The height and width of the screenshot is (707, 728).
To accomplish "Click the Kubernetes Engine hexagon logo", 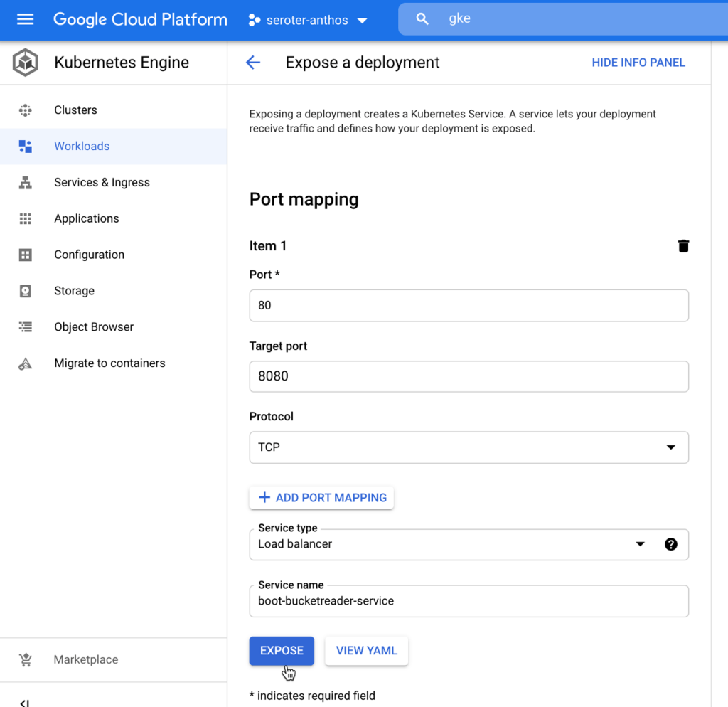I will coord(26,63).
